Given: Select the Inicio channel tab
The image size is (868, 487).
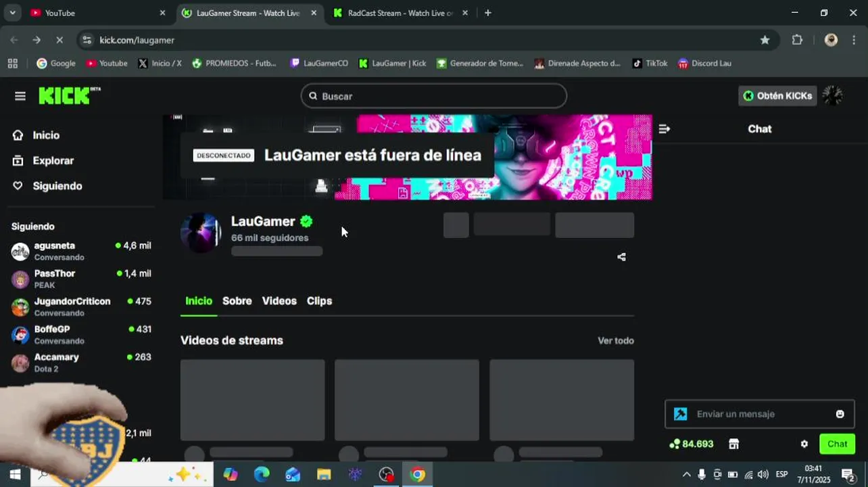Looking at the screenshot, I should (x=199, y=301).
